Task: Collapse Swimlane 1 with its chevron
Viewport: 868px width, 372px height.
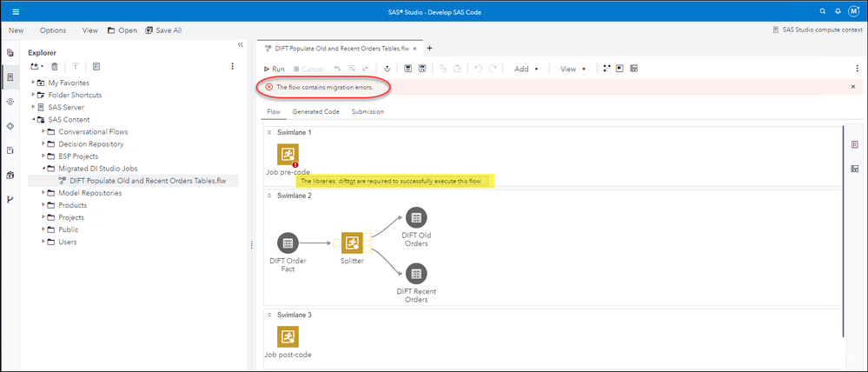Action: coord(269,132)
